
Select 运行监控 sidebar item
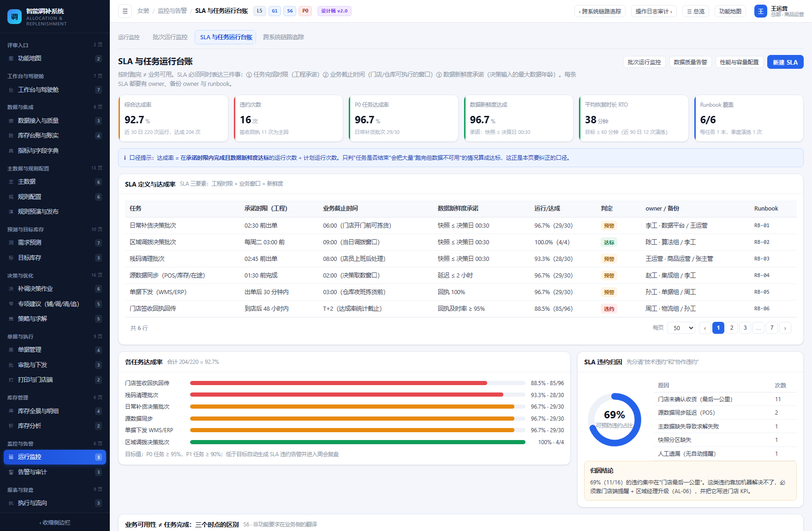tap(55, 457)
